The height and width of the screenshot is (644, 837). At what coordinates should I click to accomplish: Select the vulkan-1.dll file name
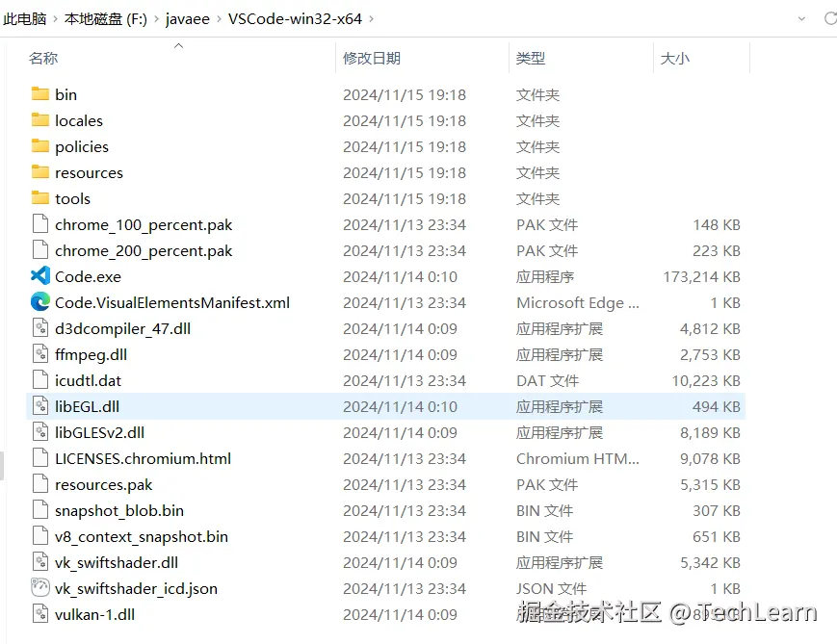[x=95, y=615]
